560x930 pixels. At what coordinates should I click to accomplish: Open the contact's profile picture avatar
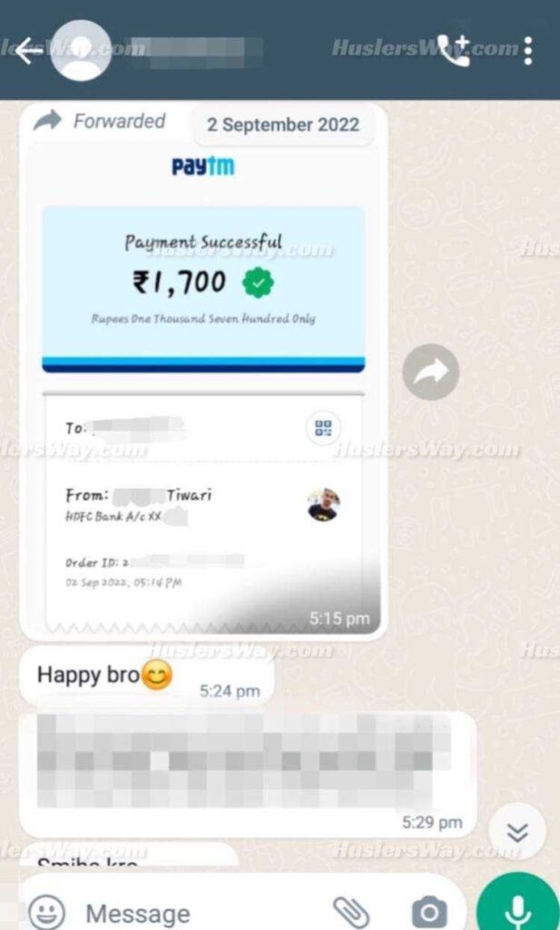point(81,51)
